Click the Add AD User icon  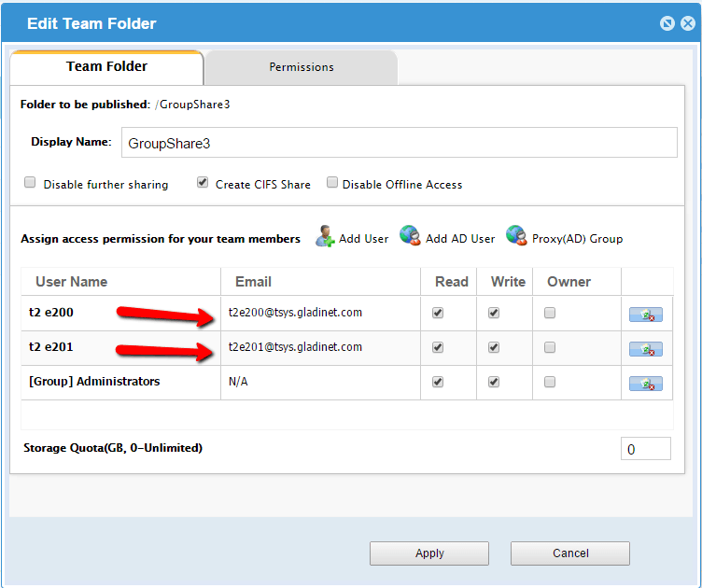point(410,237)
